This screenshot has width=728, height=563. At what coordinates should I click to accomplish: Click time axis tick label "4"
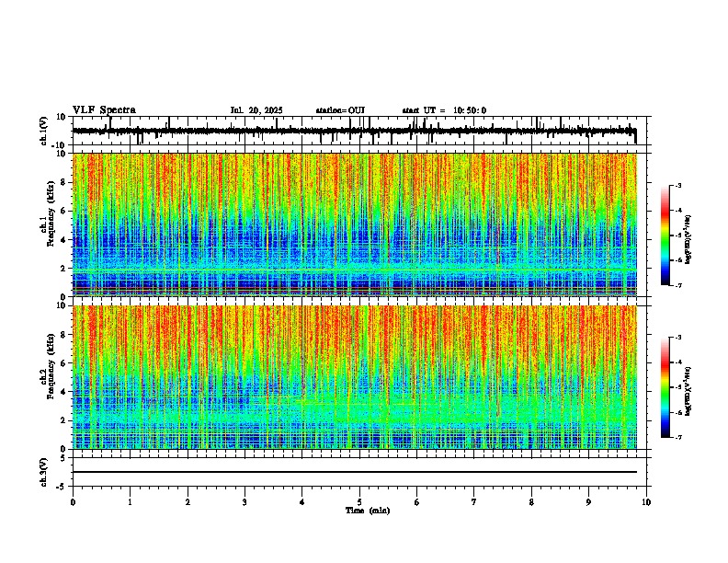tap(302, 502)
